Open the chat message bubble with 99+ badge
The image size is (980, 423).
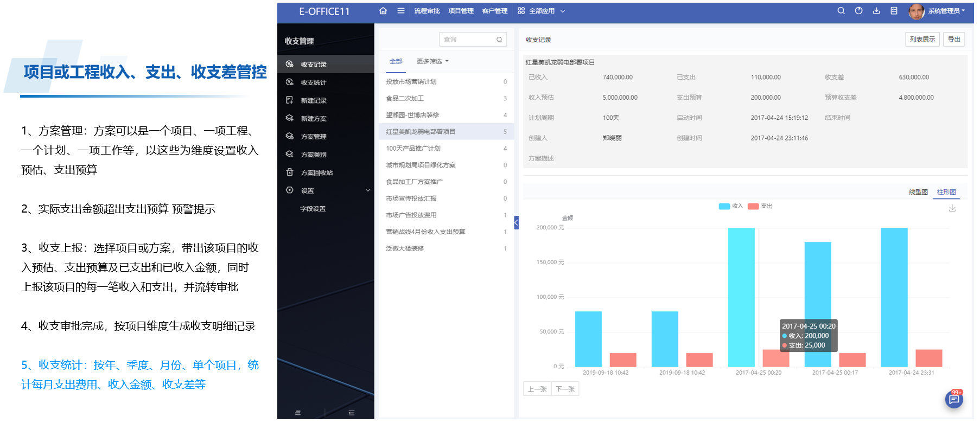[954, 400]
